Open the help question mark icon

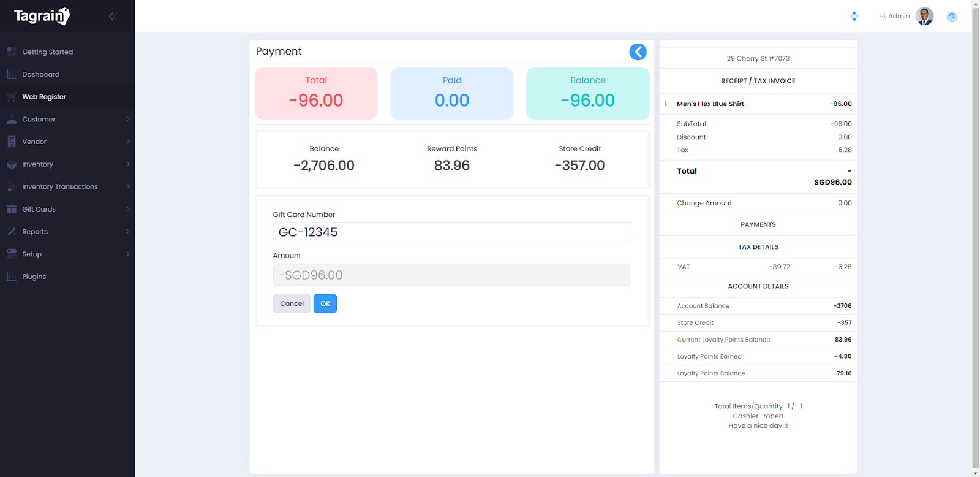(951, 17)
